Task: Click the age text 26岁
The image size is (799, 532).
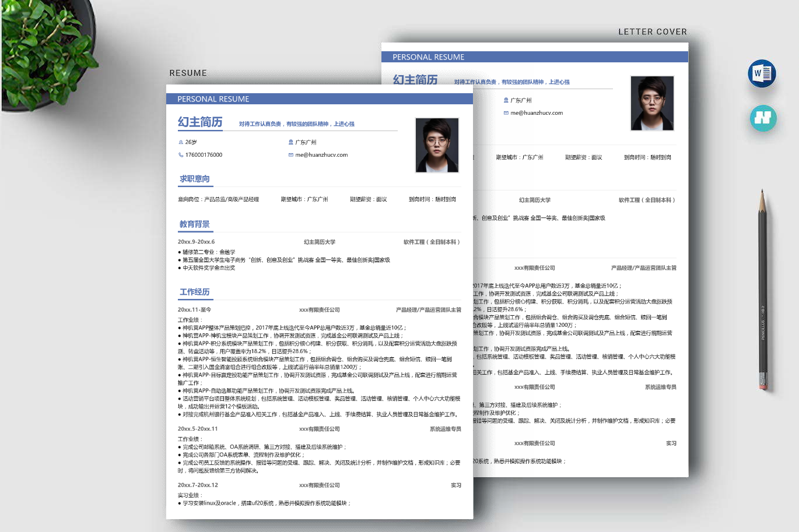Action: tap(191, 142)
